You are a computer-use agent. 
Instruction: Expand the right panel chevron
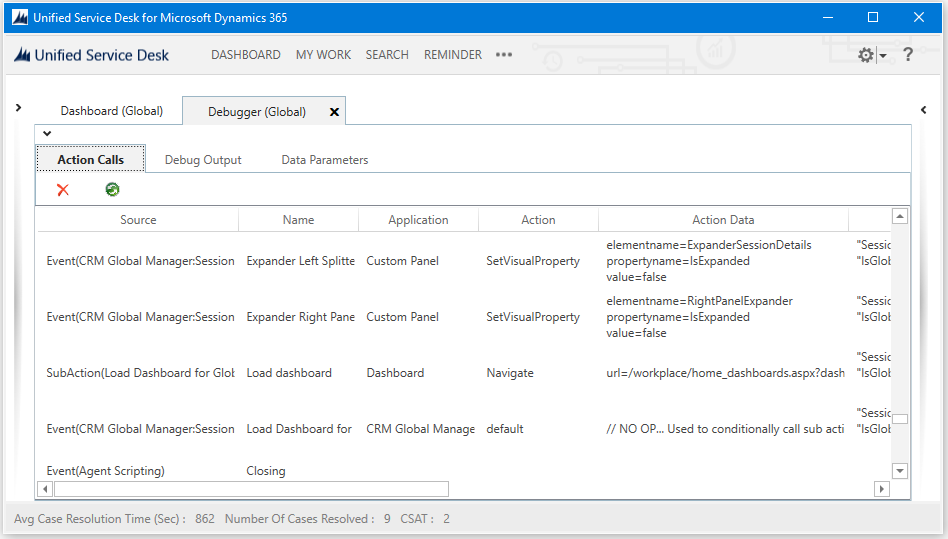pos(923,109)
